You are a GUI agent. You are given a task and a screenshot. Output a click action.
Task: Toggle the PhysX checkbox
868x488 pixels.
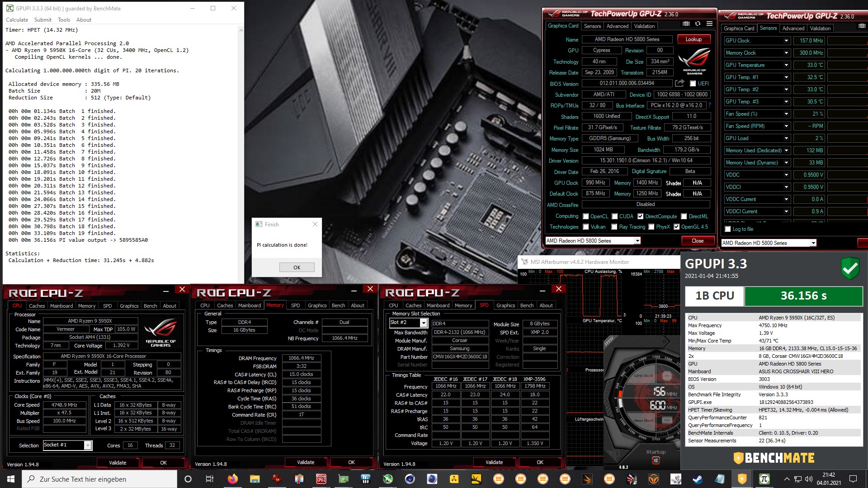pyautogui.click(x=651, y=227)
